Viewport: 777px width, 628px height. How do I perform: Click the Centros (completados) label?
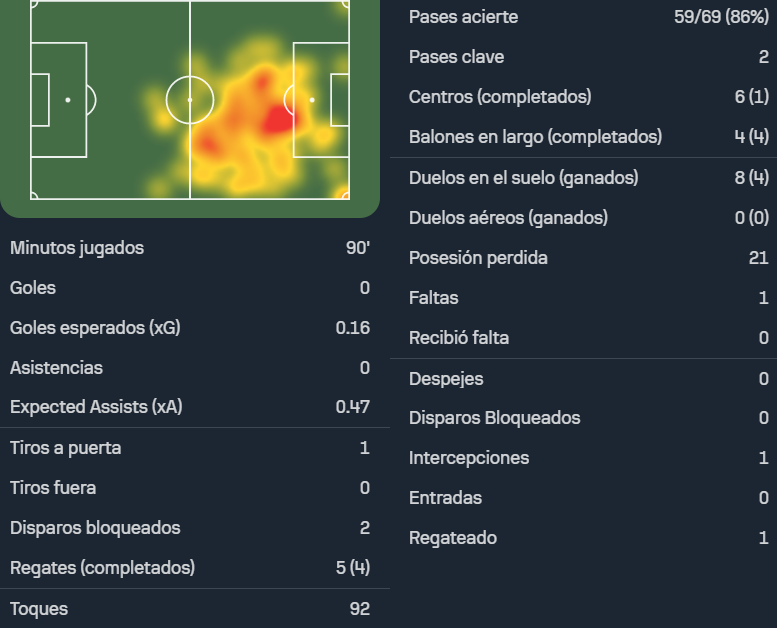pyautogui.click(x=500, y=97)
